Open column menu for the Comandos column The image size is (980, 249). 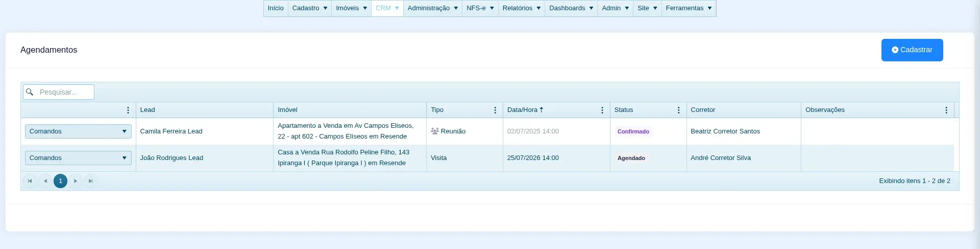(128, 110)
